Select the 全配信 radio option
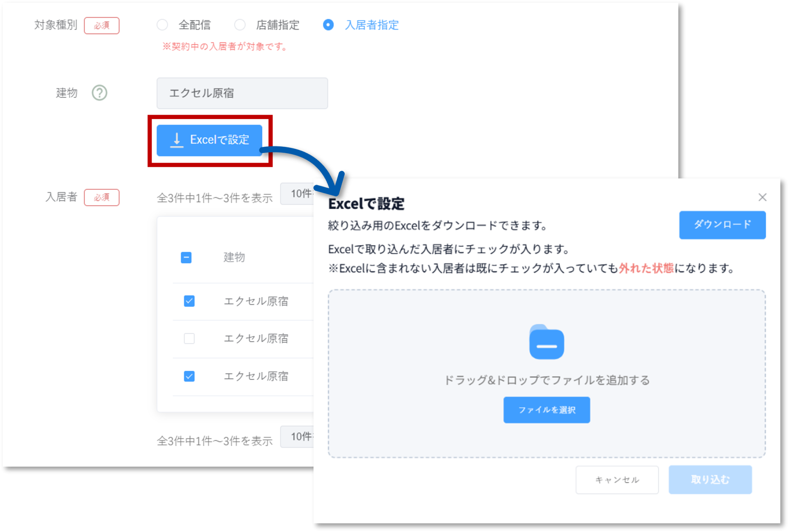The width and height of the screenshot is (789, 532). tap(162, 25)
